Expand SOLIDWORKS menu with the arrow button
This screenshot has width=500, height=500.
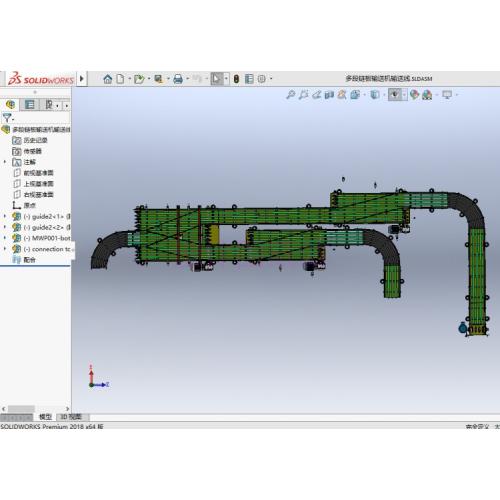point(82,79)
